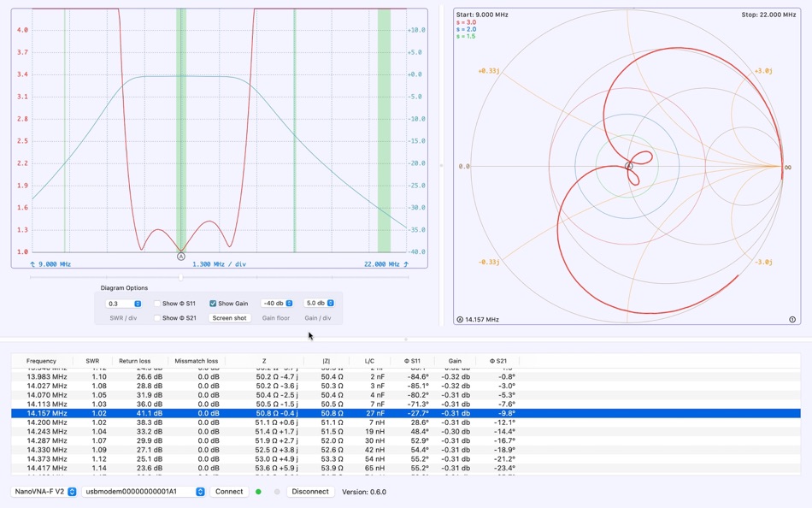The height and width of the screenshot is (508, 812).
Task: Select the 14.243 MHz table row
Action: coord(405,431)
